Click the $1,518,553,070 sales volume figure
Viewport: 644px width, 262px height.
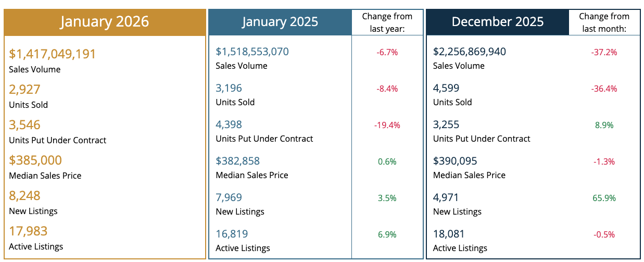(x=252, y=52)
